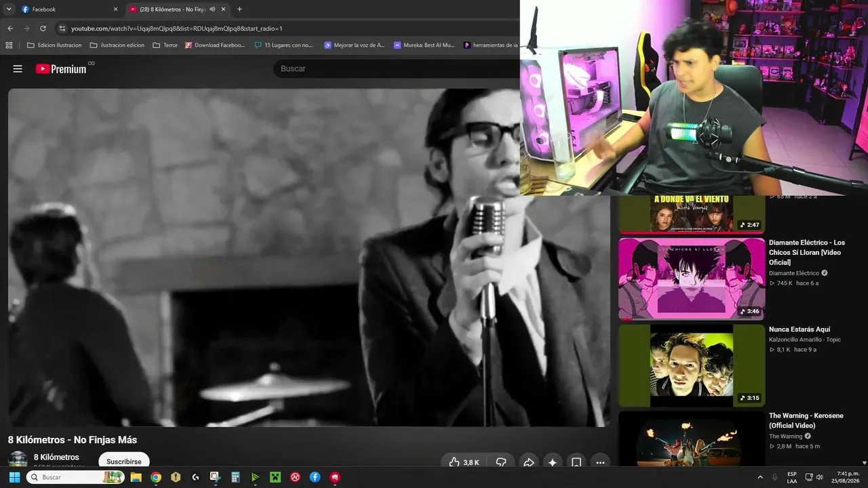Open The Warning Kerosene video thumbnail
This screenshot has width=868, height=488.
click(692, 439)
